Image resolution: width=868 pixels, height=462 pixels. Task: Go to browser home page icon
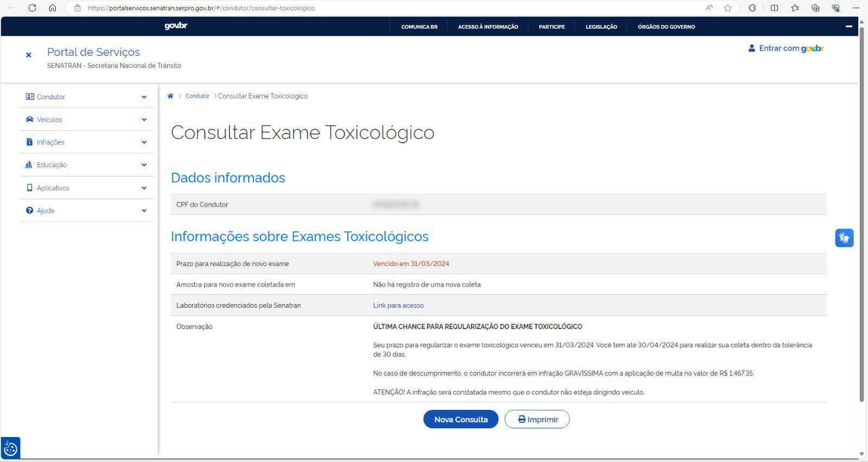[x=53, y=8]
